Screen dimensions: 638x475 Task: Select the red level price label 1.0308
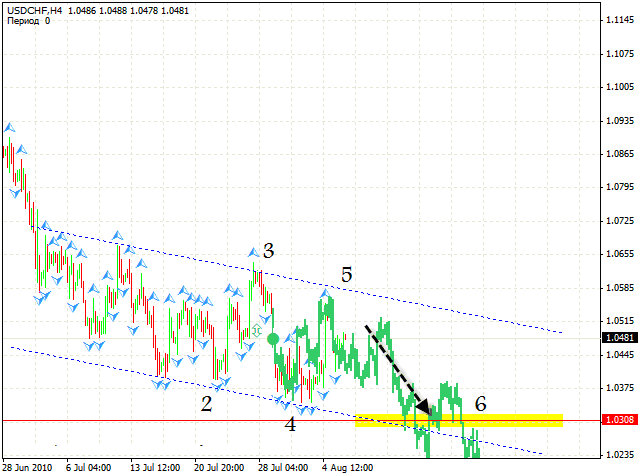point(619,420)
